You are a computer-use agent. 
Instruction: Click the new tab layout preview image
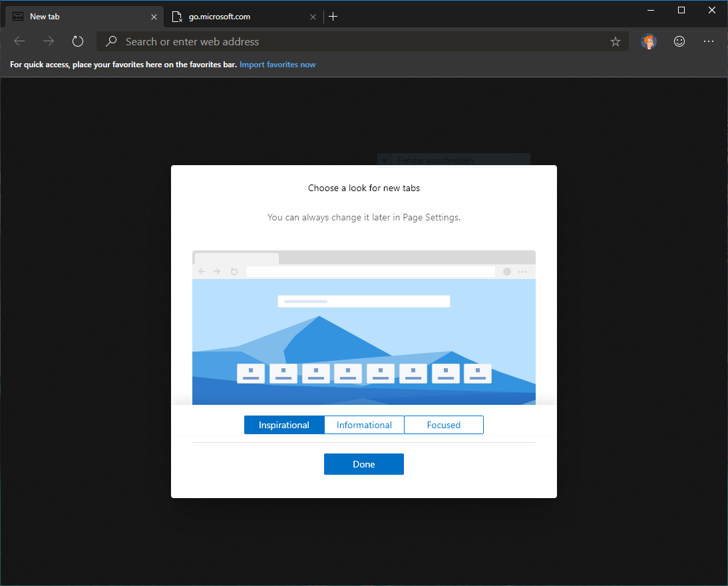tap(364, 328)
